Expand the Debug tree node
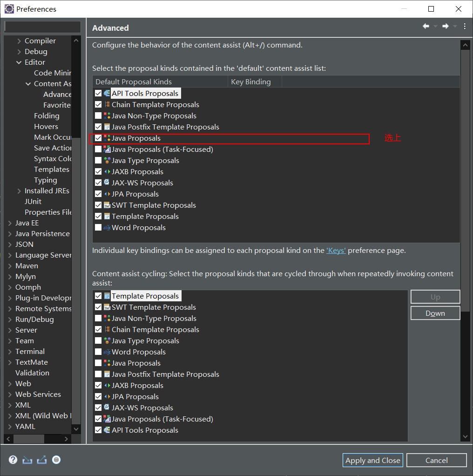The image size is (473, 476). [x=19, y=52]
